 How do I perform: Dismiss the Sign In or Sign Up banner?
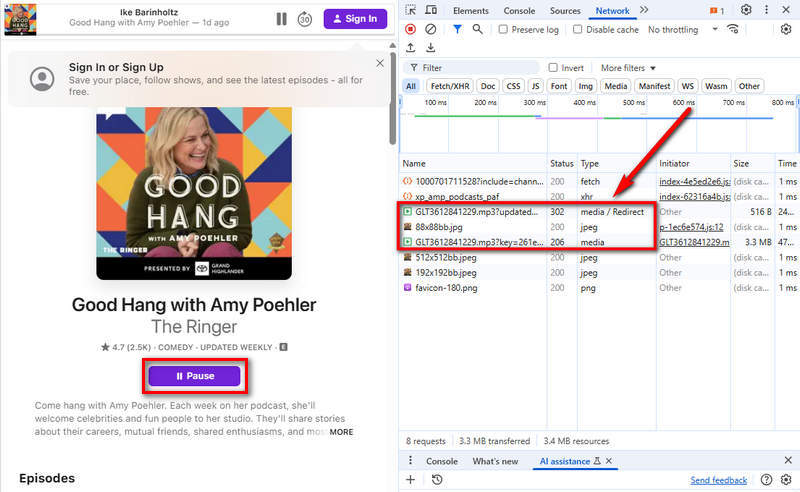[380, 63]
